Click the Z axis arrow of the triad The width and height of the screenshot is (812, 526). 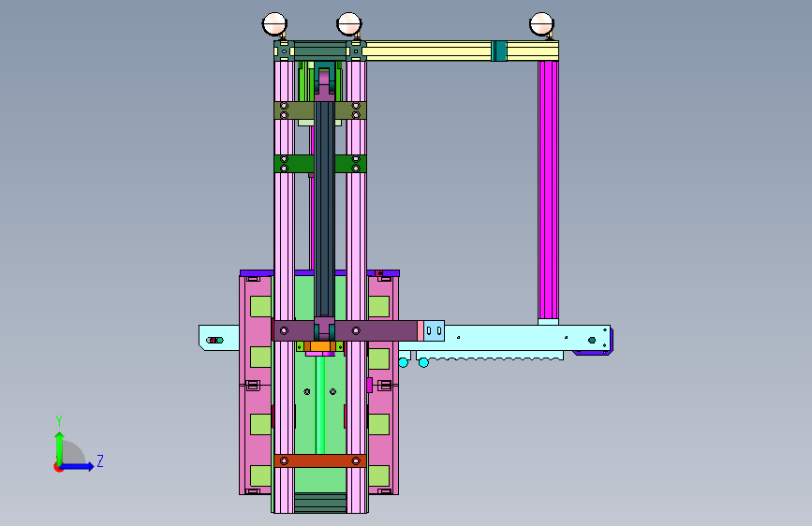coord(78,466)
